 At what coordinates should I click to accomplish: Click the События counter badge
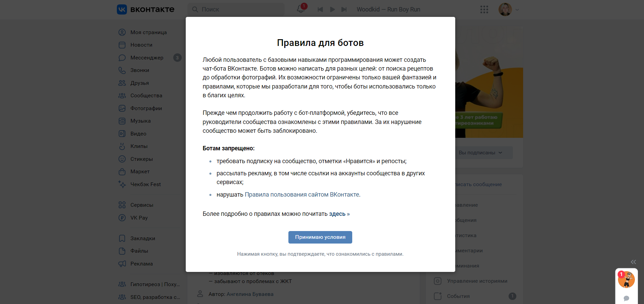click(x=512, y=296)
